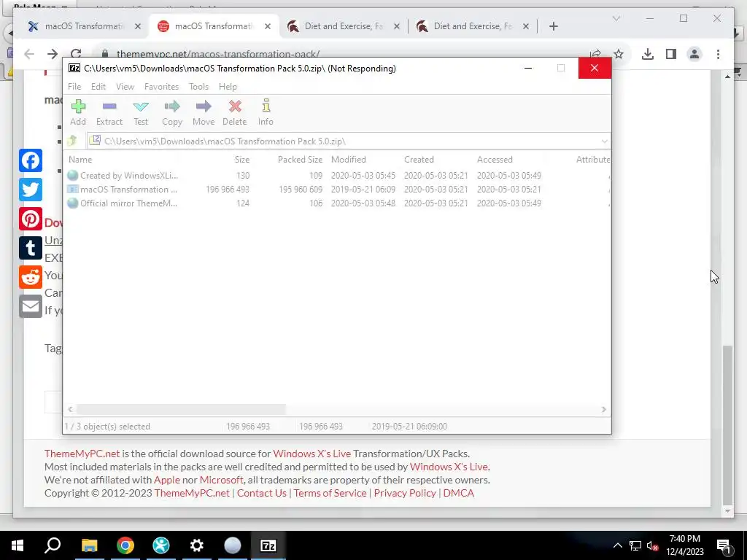Share page on Facebook
Viewport: 747px width, 560px height.
coord(31,160)
